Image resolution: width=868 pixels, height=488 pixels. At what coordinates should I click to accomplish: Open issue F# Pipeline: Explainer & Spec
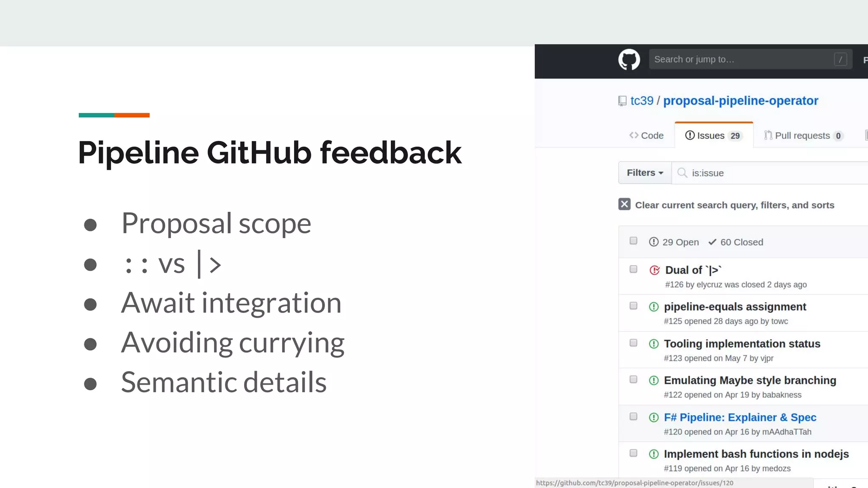click(740, 417)
